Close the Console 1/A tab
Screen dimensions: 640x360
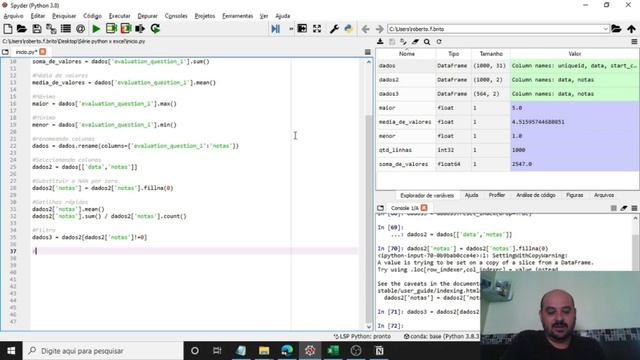tap(424, 208)
